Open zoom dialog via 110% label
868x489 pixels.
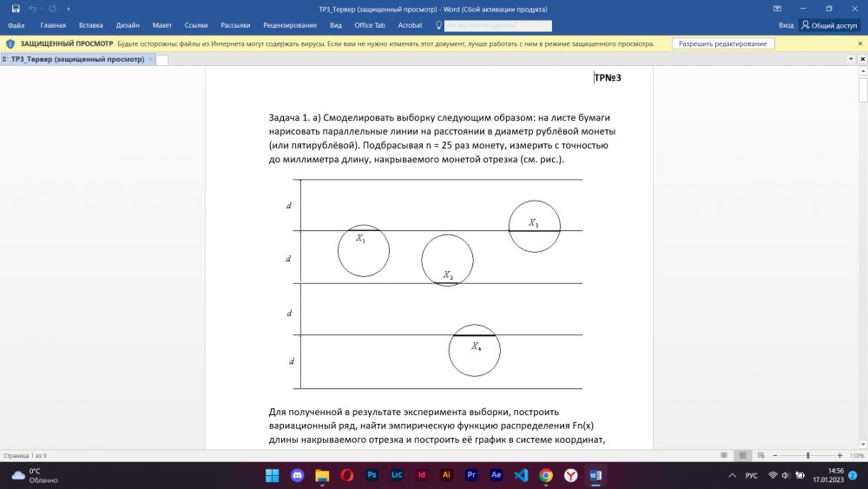point(857,456)
